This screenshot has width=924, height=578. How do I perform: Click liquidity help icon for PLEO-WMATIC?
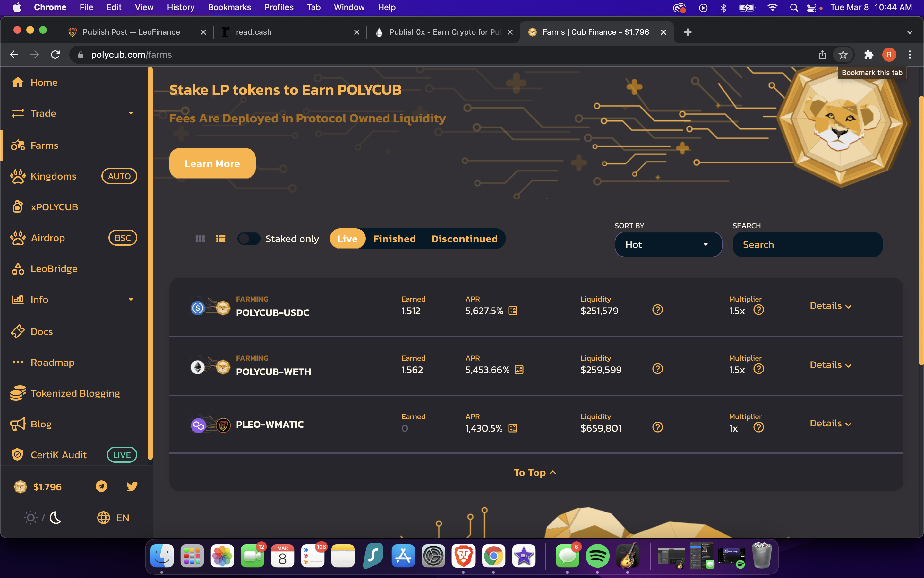click(x=657, y=427)
